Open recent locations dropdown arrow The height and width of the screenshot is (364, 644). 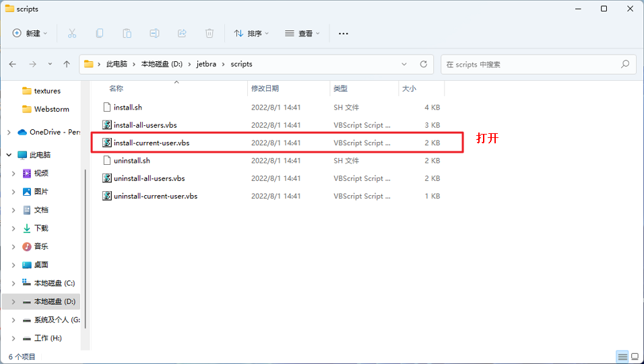point(50,64)
